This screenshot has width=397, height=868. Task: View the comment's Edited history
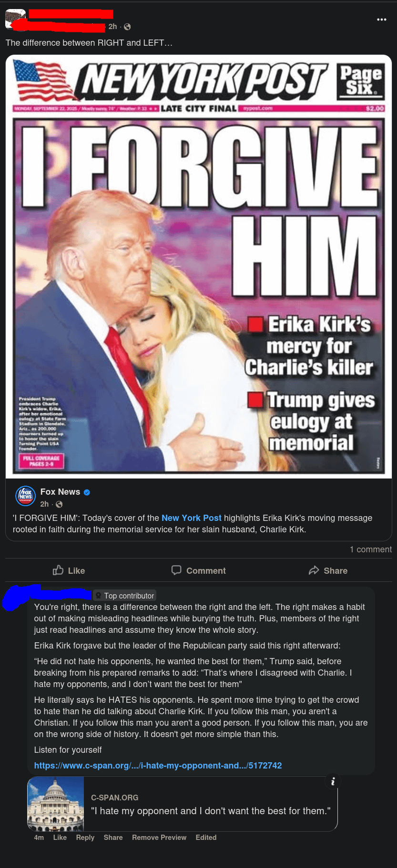tap(206, 838)
